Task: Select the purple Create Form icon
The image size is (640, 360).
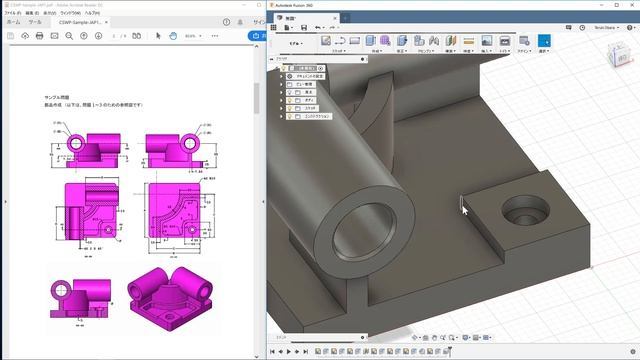Action: 385,41
